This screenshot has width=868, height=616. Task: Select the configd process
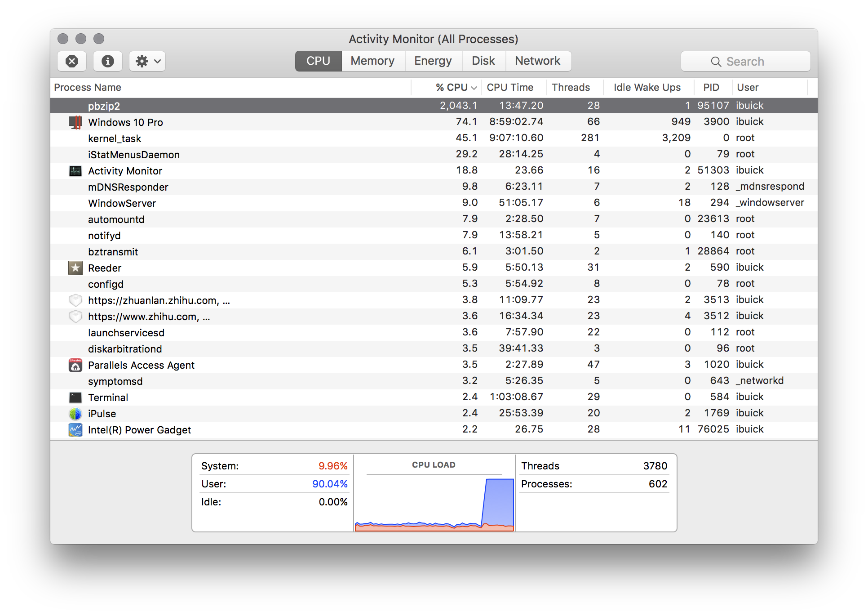tap(106, 284)
